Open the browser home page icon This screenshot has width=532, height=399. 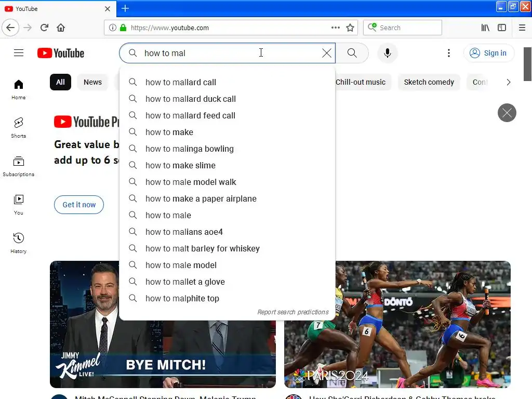[x=61, y=28]
